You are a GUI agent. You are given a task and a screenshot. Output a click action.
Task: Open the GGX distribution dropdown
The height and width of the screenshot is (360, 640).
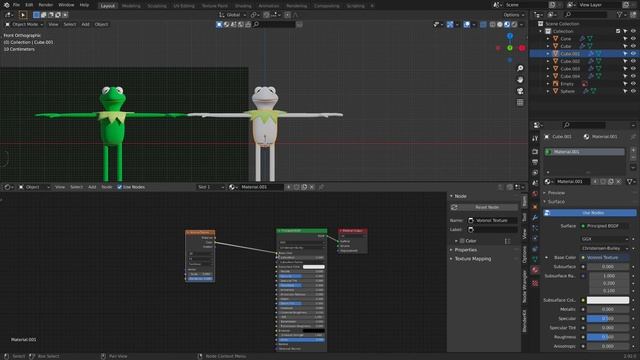coord(604,239)
